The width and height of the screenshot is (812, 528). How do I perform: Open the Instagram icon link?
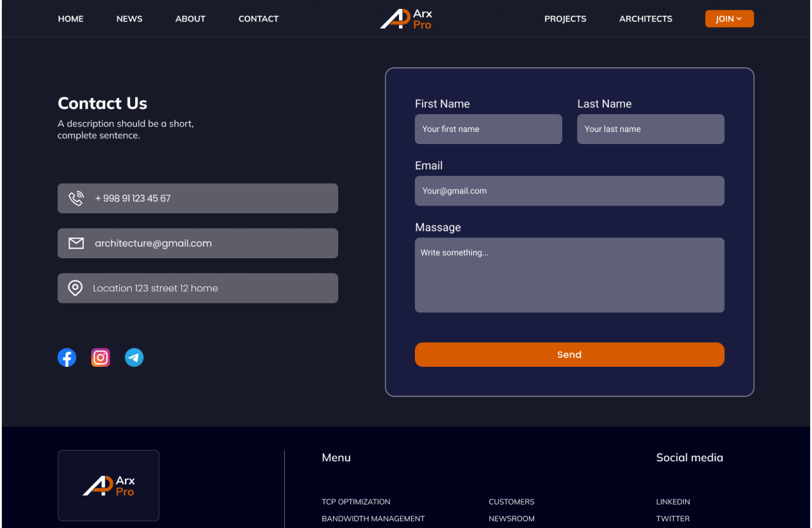pos(100,358)
